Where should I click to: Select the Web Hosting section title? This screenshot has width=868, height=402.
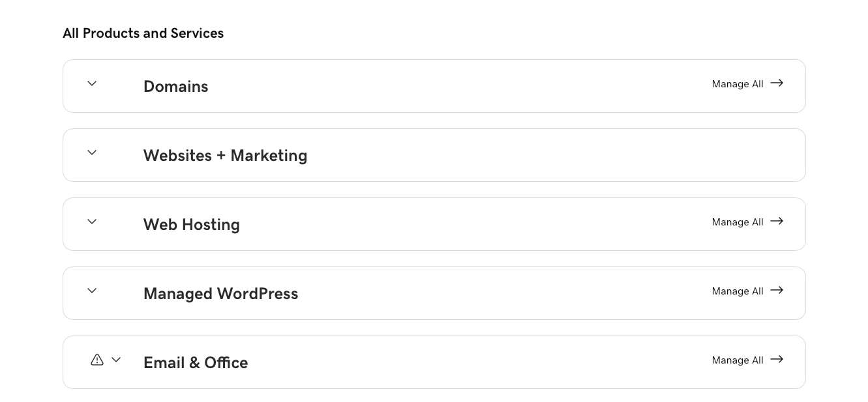192,225
